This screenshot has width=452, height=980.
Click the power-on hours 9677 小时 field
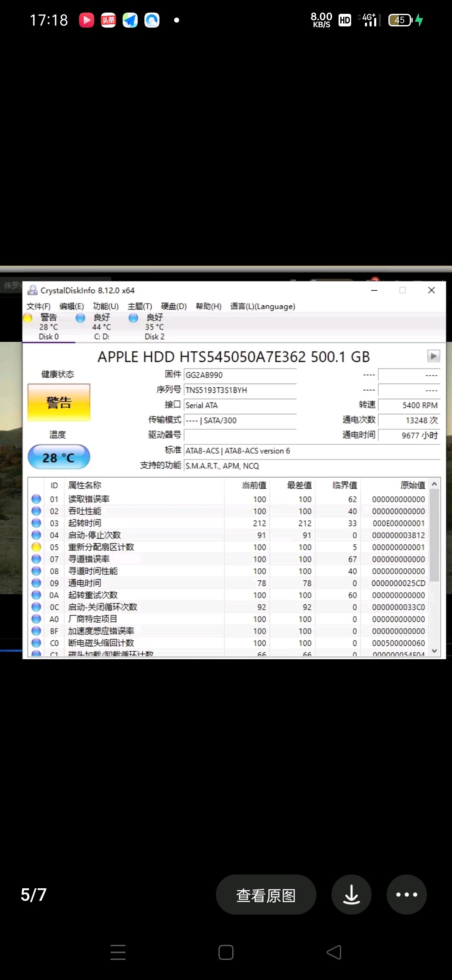click(409, 435)
